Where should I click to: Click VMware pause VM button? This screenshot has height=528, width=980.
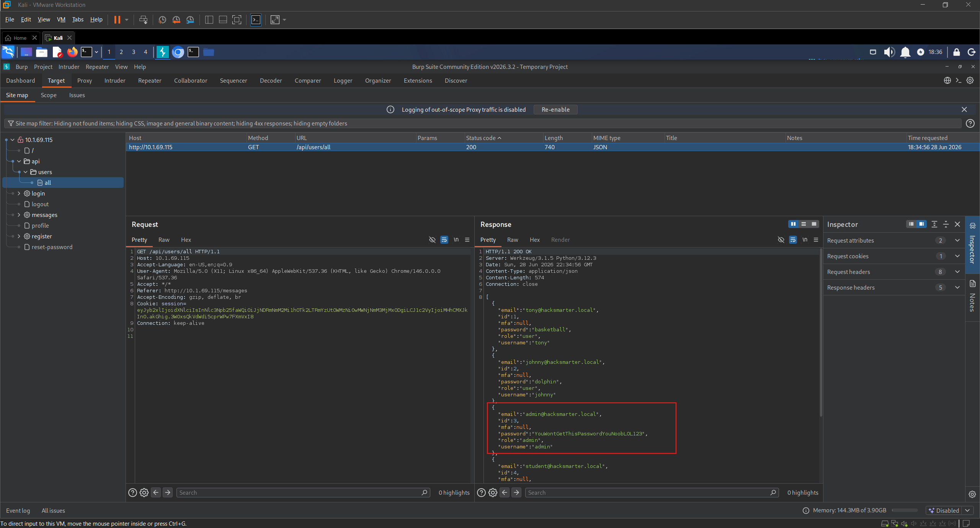pyautogui.click(x=117, y=20)
